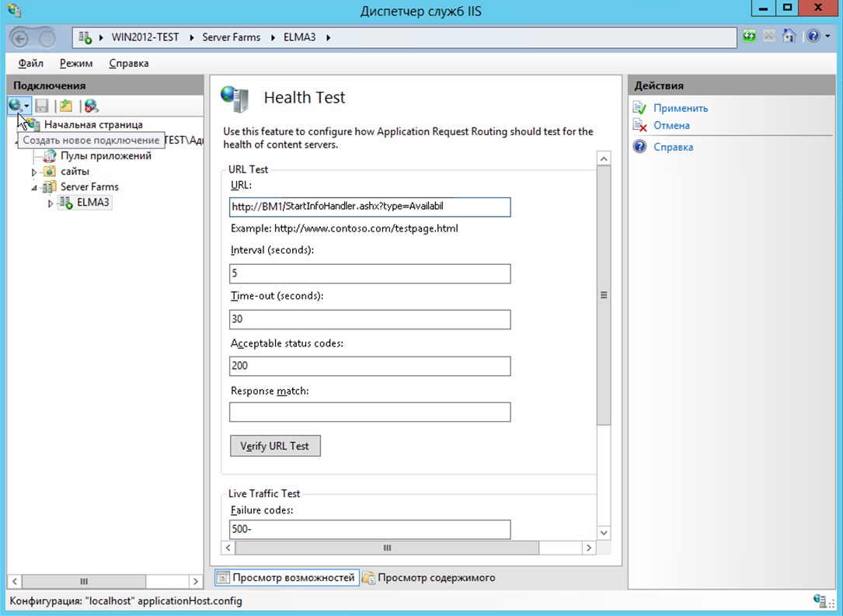Click the create new connection globe icon
The width and height of the screenshot is (843, 616).
16,106
